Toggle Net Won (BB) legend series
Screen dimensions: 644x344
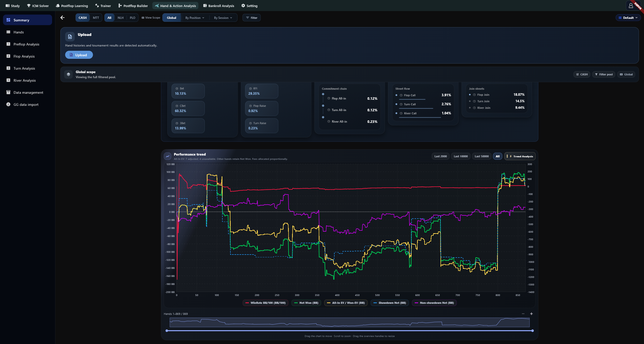tap(306, 303)
